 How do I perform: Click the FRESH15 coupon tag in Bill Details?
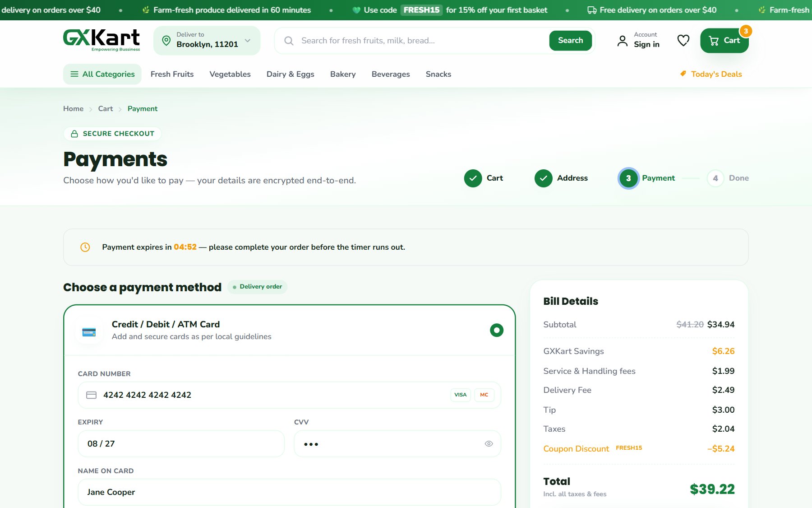tap(629, 448)
